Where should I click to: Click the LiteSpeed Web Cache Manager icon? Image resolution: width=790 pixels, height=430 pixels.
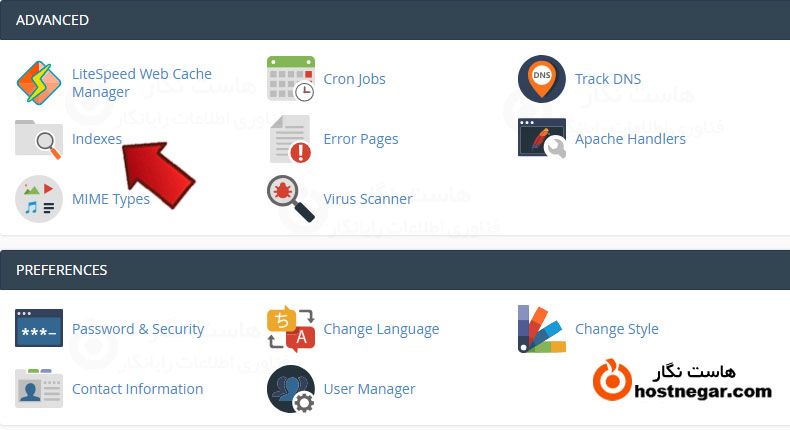point(40,84)
